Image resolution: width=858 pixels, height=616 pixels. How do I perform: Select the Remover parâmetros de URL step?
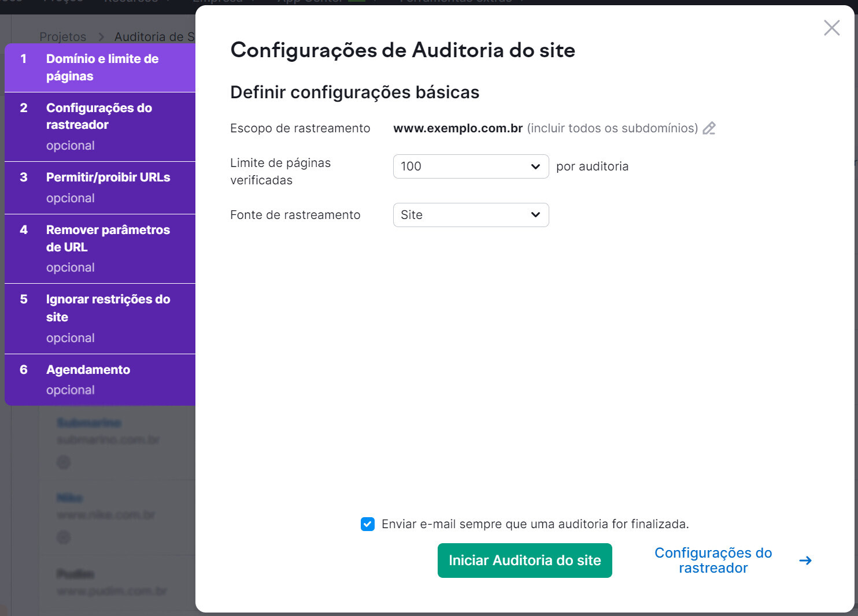[x=108, y=239]
